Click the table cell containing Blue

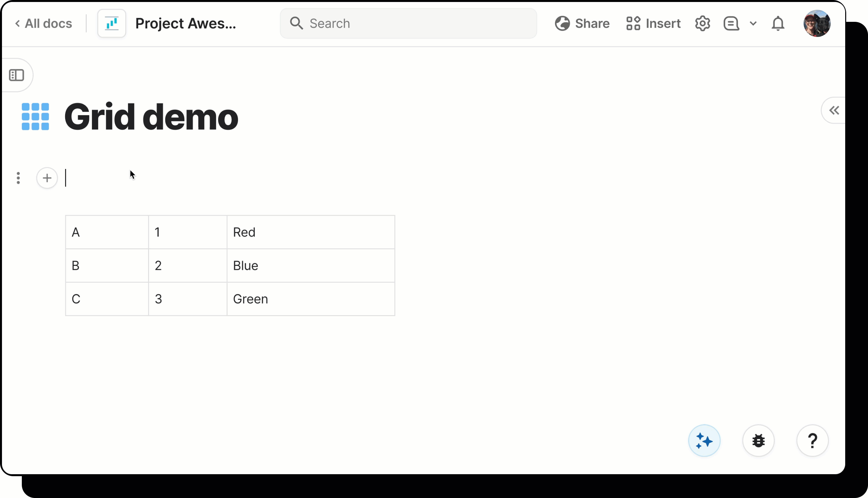click(310, 266)
